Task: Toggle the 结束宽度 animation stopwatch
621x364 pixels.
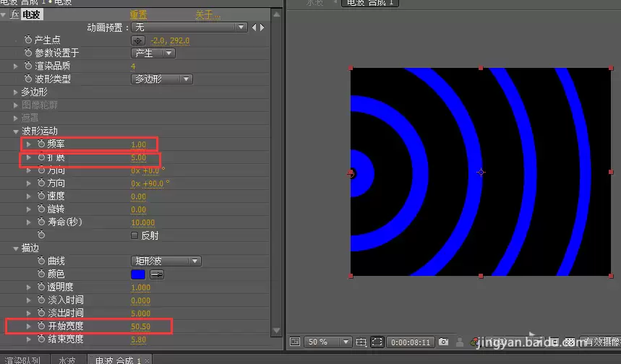Action: pyautogui.click(x=41, y=339)
